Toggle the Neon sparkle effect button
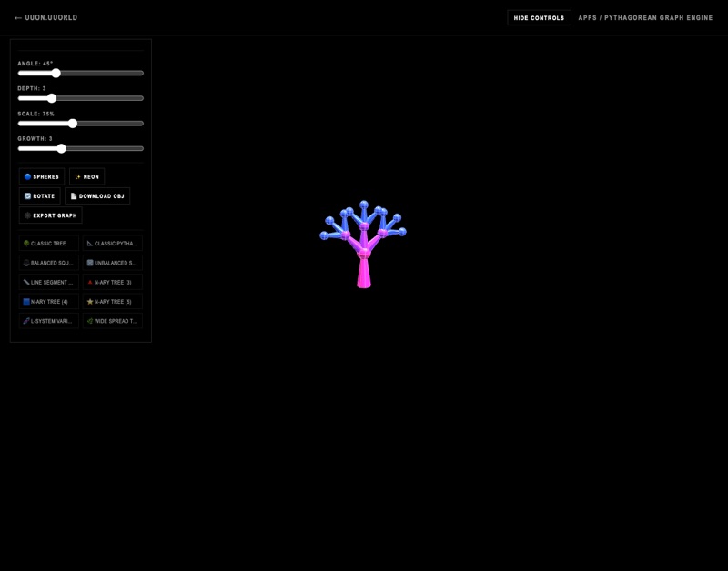The width and height of the screenshot is (728, 571). click(86, 176)
